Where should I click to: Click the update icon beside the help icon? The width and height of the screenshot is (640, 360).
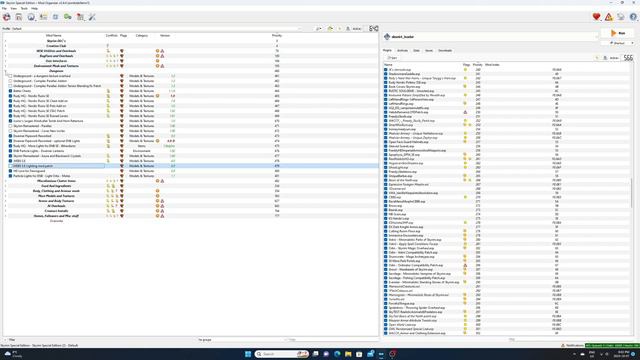coord(621,17)
